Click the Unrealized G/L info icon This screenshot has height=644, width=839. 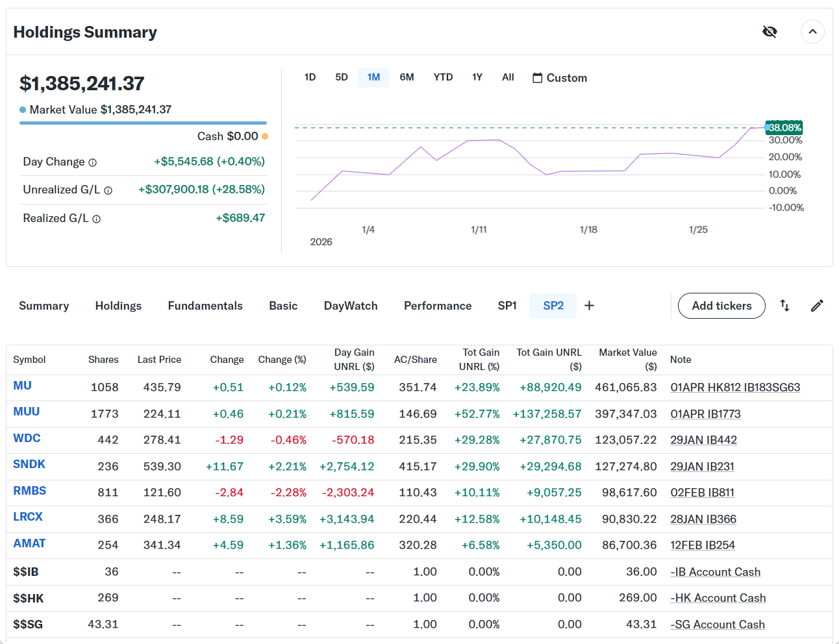[x=108, y=190]
